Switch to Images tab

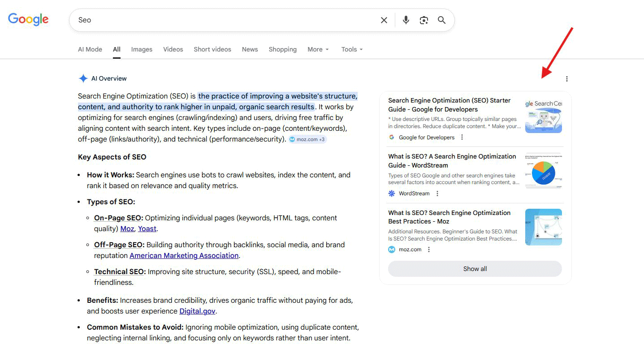coord(142,49)
